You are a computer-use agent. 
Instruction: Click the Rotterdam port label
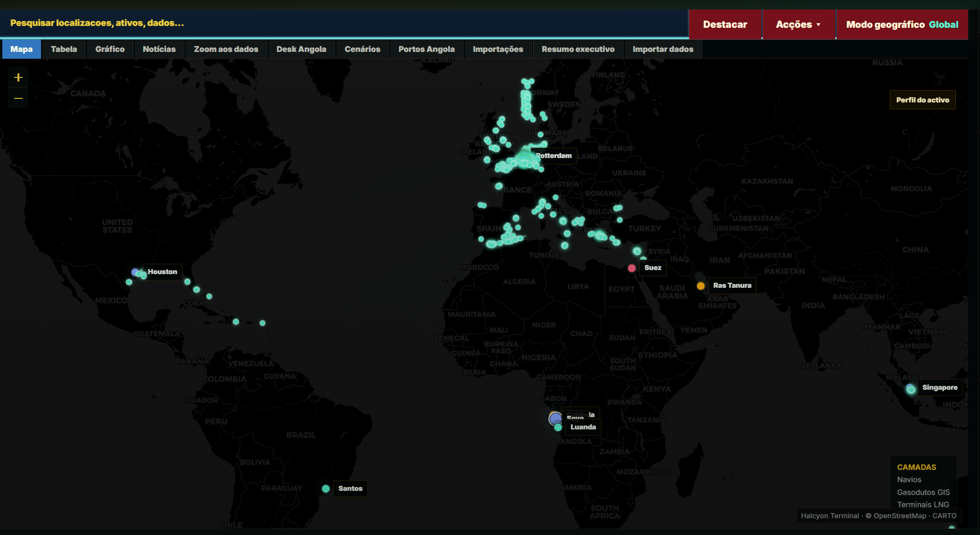(553, 156)
